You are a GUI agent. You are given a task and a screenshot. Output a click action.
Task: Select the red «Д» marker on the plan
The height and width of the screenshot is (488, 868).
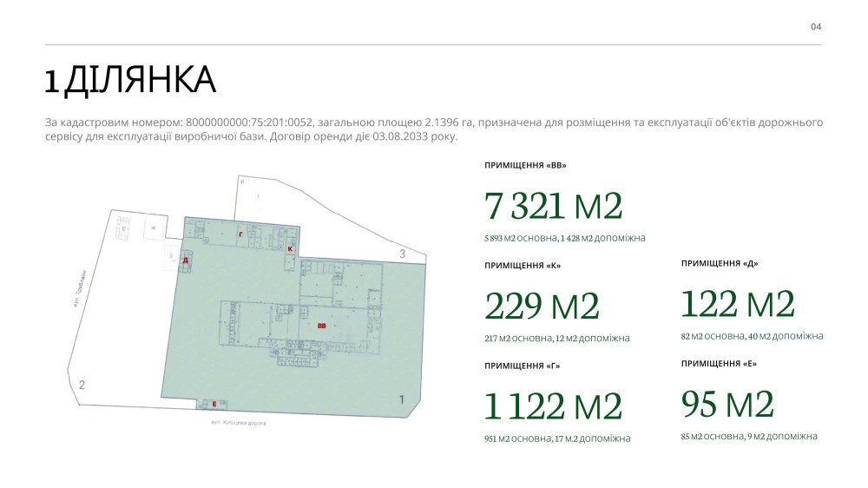click(186, 260)
